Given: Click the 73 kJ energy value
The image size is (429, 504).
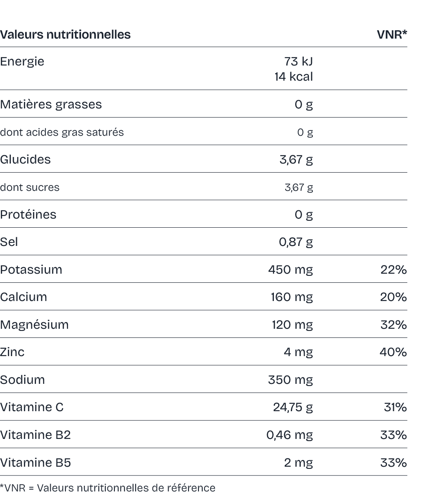Looking at the screenshot, I should click(298, 61).
